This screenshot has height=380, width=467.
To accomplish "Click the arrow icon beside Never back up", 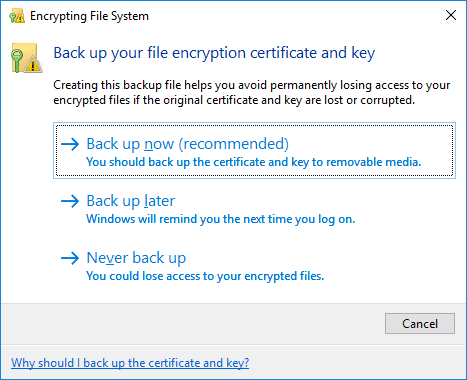I will 70,258.
